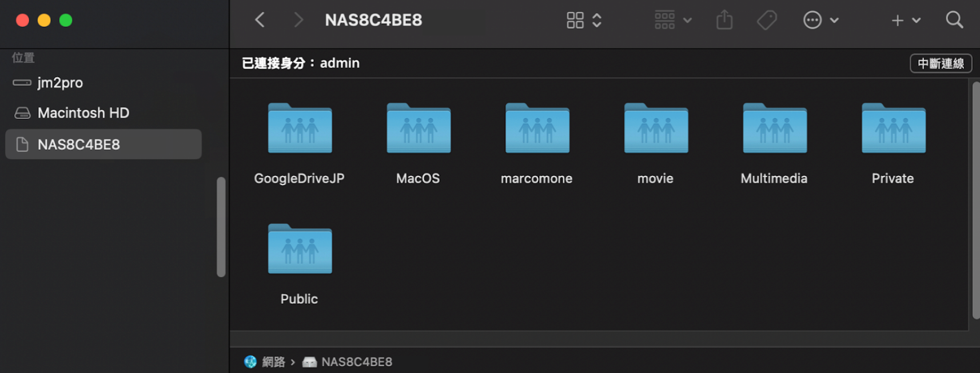980x373 pixels.
Task: Expand the group-by options dropdown
Action: (x=673, y=21)
